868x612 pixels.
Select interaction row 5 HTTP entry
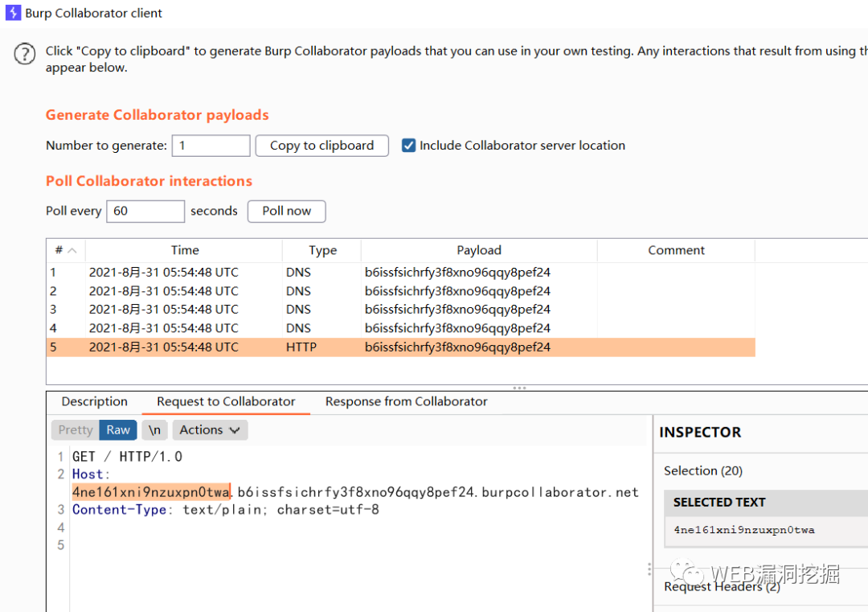401,347
